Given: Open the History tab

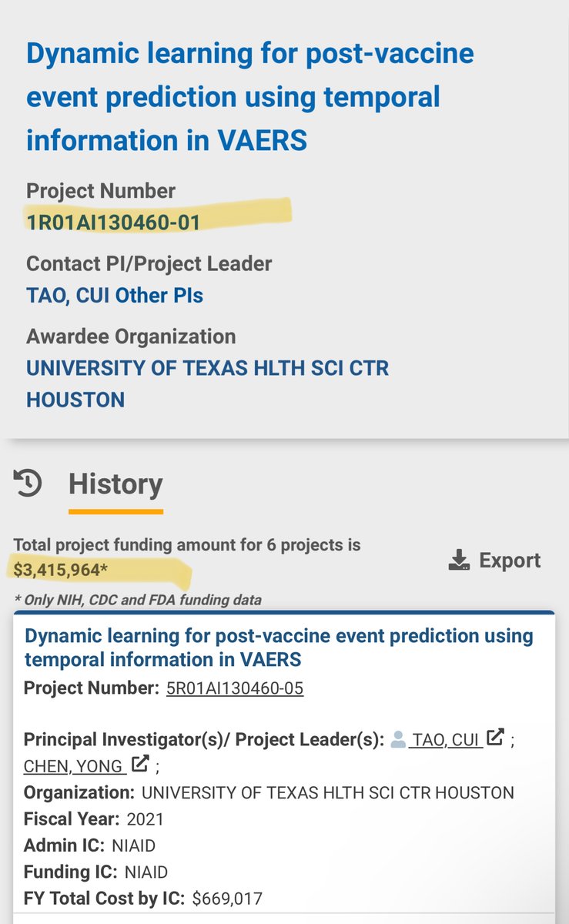Looking at the screenshot, I should pos(115,484).
